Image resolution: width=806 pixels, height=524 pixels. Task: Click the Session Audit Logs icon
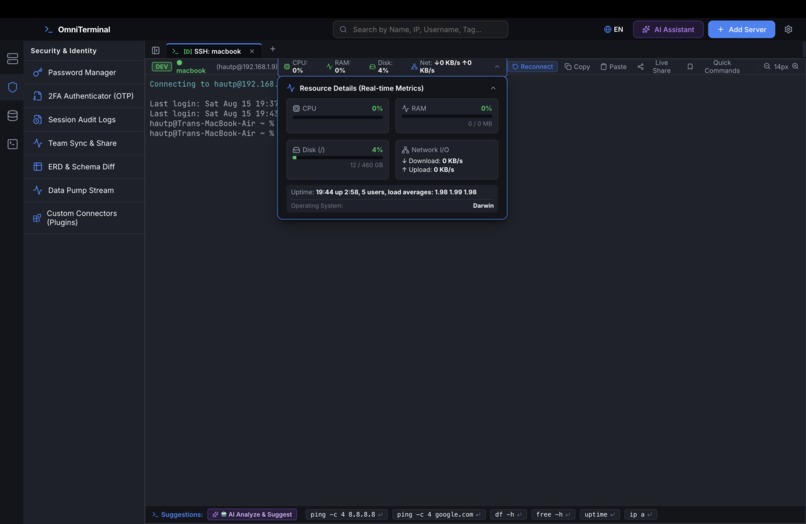click(x=38, y=119)
